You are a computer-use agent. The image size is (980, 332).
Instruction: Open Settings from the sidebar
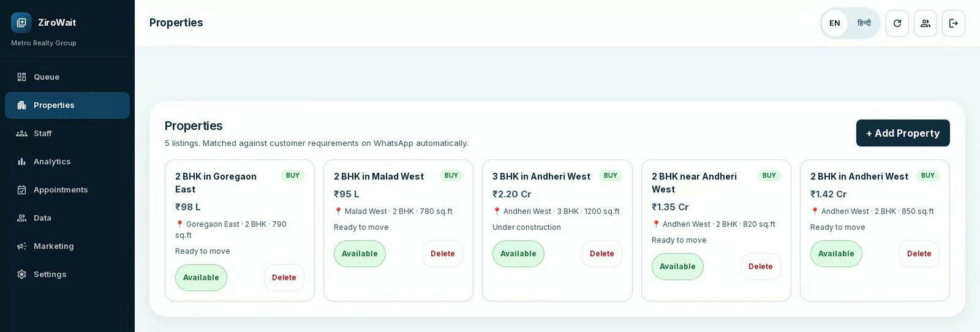pos(67,274)
